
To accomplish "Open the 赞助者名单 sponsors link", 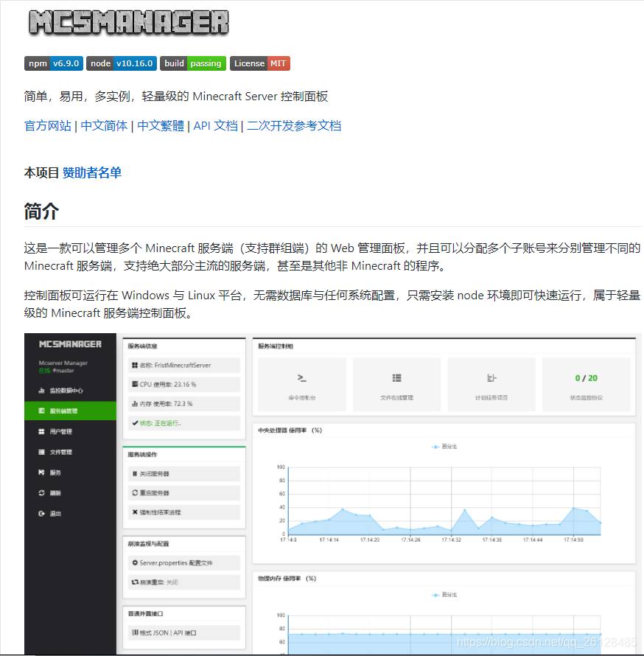I will (x=92, y=172).
